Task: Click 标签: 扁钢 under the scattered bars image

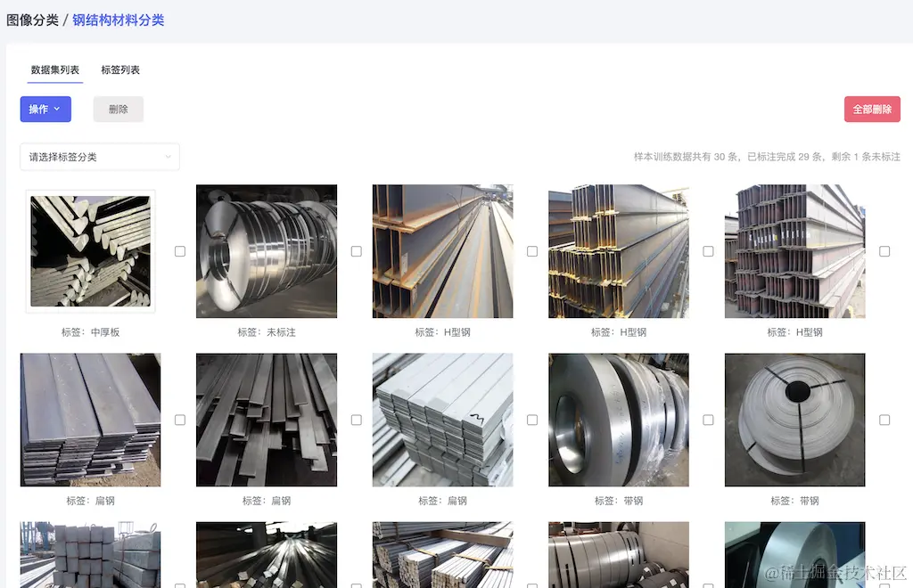Action: pyautogui.click(x=267, y=501)
